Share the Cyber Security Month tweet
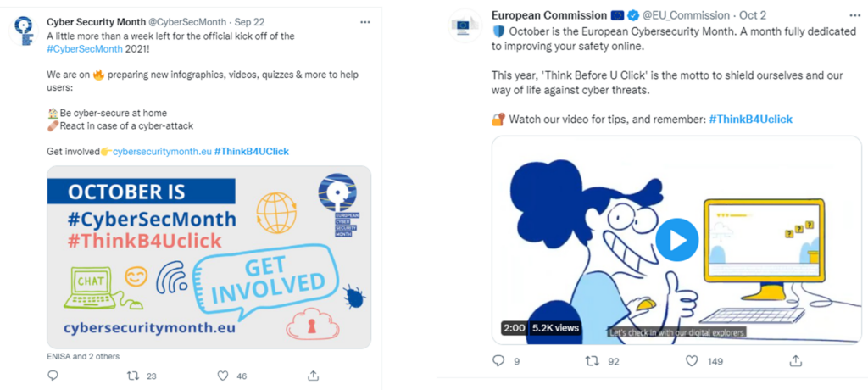The width and height of the screenshot is (868, 390). click(x=313, y=376)
